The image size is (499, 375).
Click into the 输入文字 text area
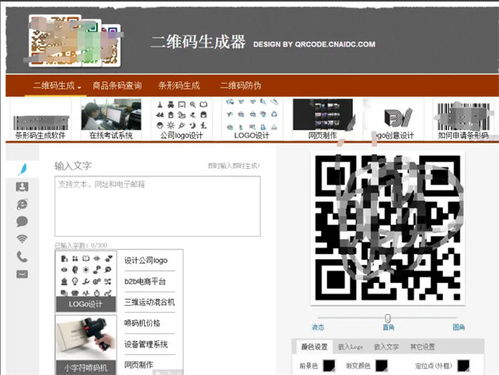click(x=157, y=206)
